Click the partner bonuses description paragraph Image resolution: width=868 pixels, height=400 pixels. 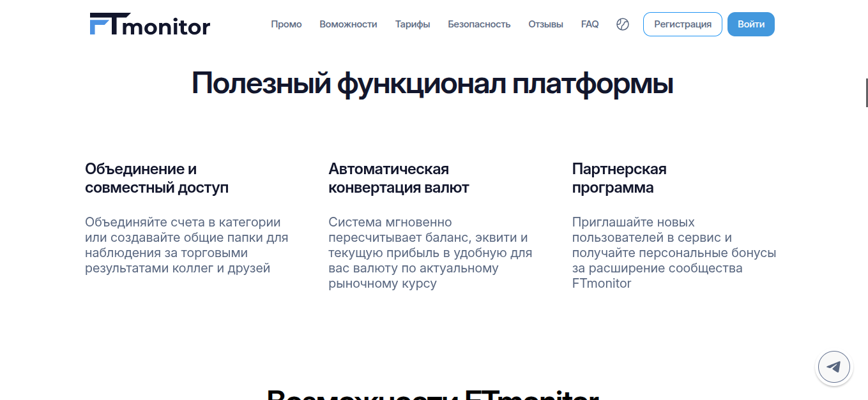click(674, 253)
